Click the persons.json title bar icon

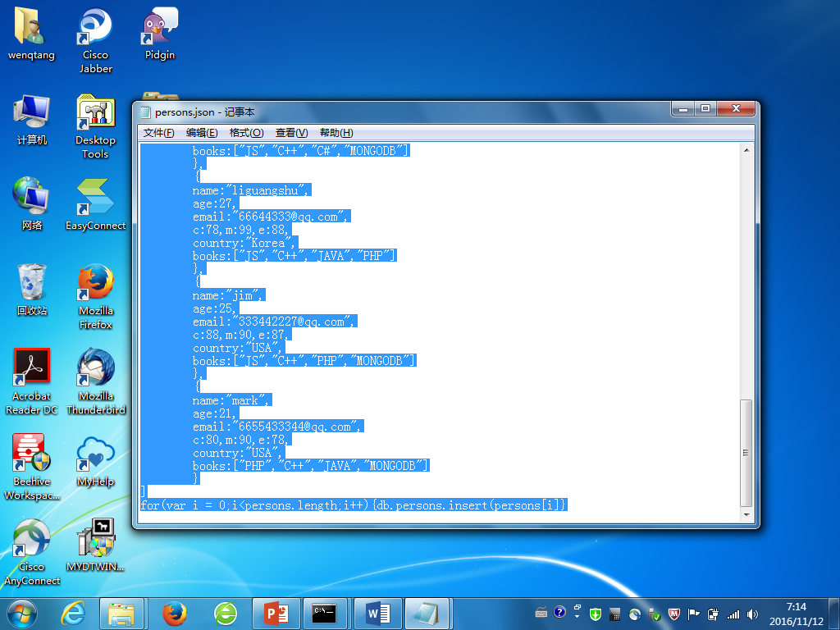click(145, 112)
